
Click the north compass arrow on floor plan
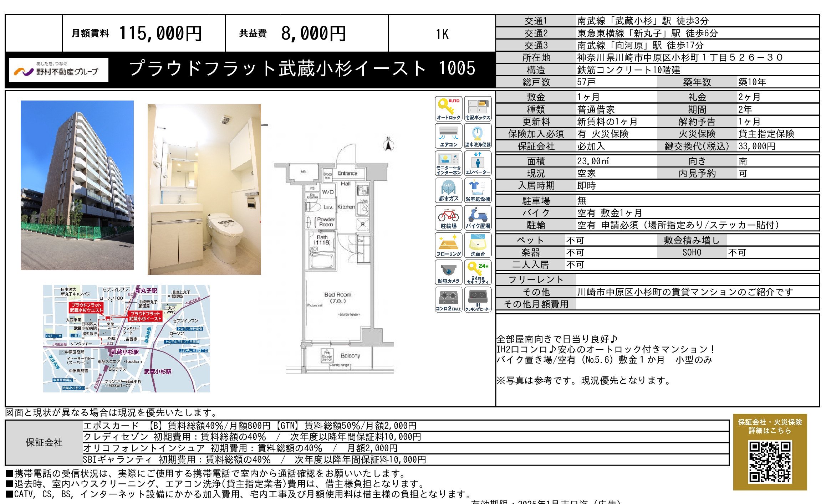pos(388,144)
